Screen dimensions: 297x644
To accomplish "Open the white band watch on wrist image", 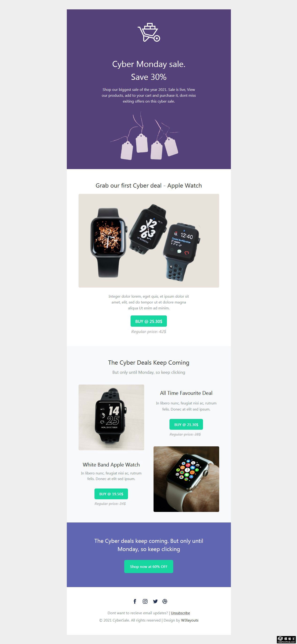I will point(186,479).
